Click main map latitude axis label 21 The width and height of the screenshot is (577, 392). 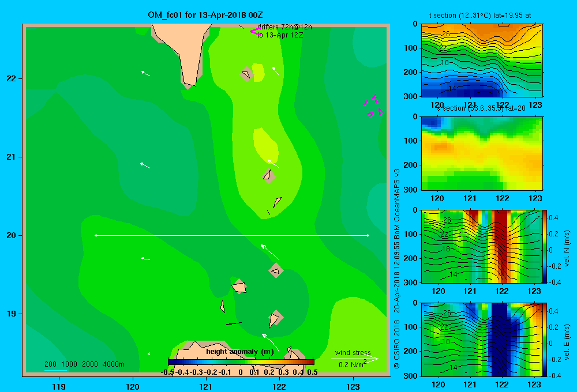(x=12, y=157)
